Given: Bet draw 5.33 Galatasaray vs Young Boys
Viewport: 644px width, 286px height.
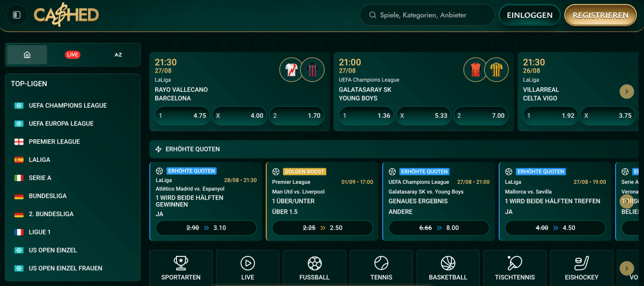Looking at the screenshot, I should 424,116.
